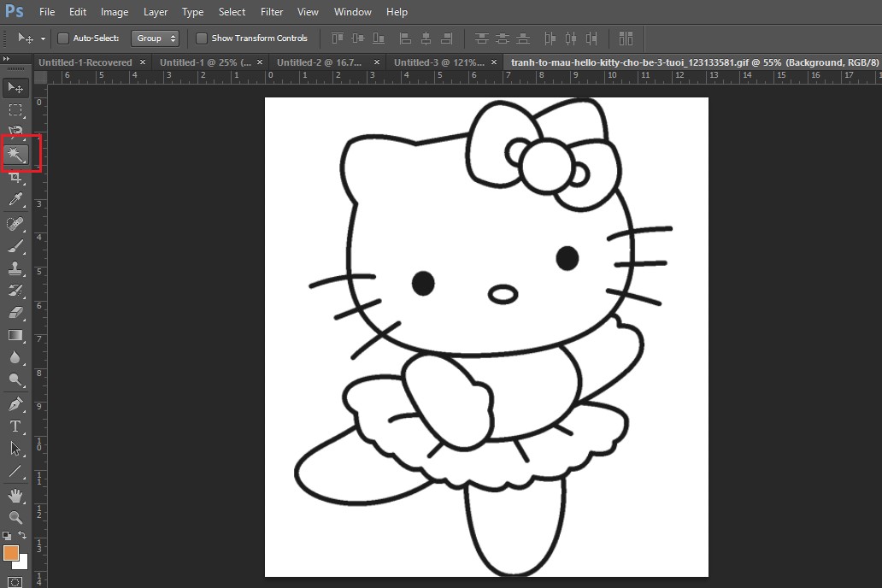Align right edges of layers
The width and height of the screenshot is (882, 588).
click(x=447, y=38)
